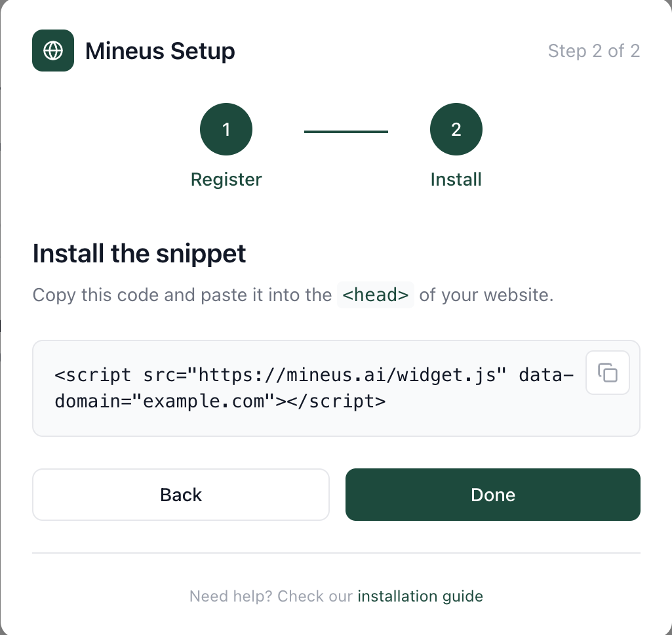Select the <head> code badge
This screenshot has height=635, width=672.
375,295
